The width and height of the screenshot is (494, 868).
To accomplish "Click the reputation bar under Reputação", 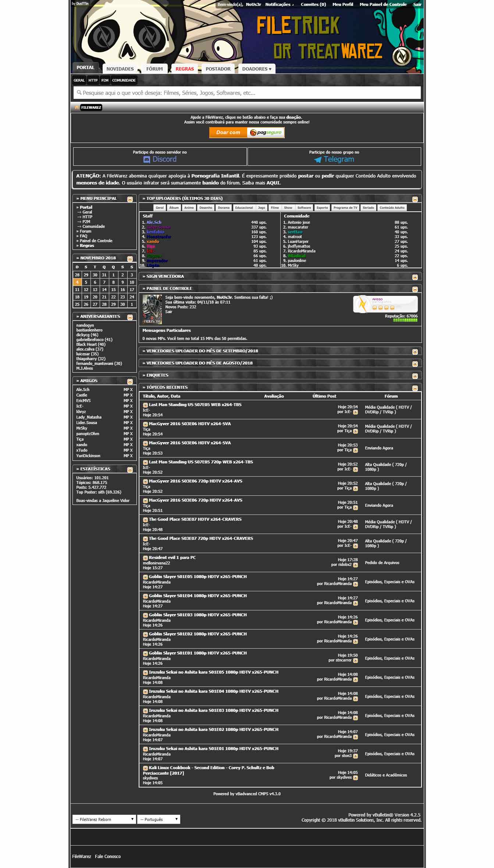I will 405,320.
